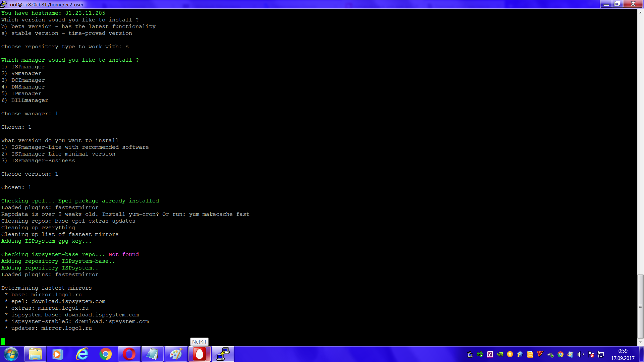Open the Windows Start menu

tap(11, 354)
